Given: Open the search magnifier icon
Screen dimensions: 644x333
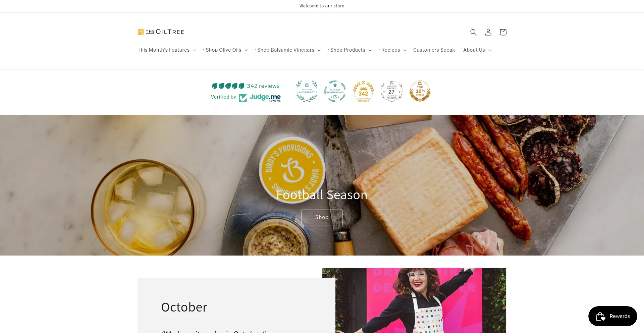Looking at the screenshot, I should coord(473,32).
